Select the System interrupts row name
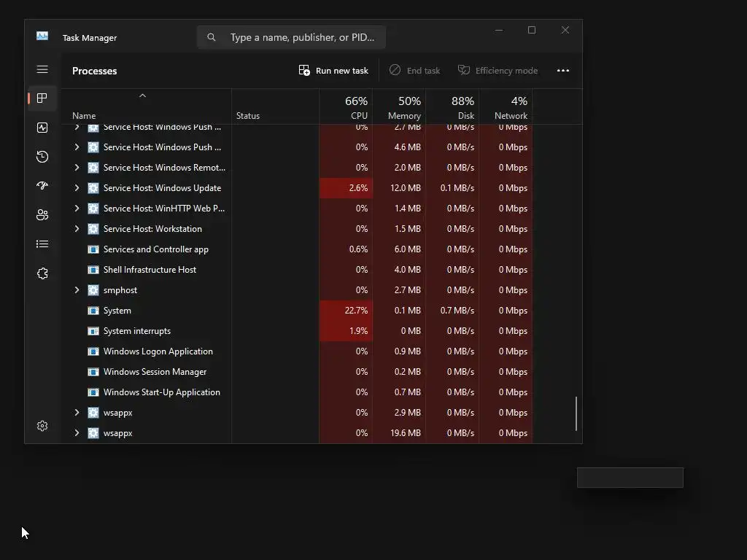The image size is (747, 560). coord(136,331)
